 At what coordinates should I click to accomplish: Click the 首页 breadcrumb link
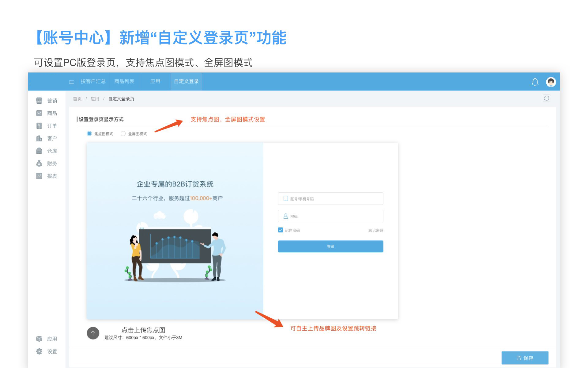click(77, 99)
